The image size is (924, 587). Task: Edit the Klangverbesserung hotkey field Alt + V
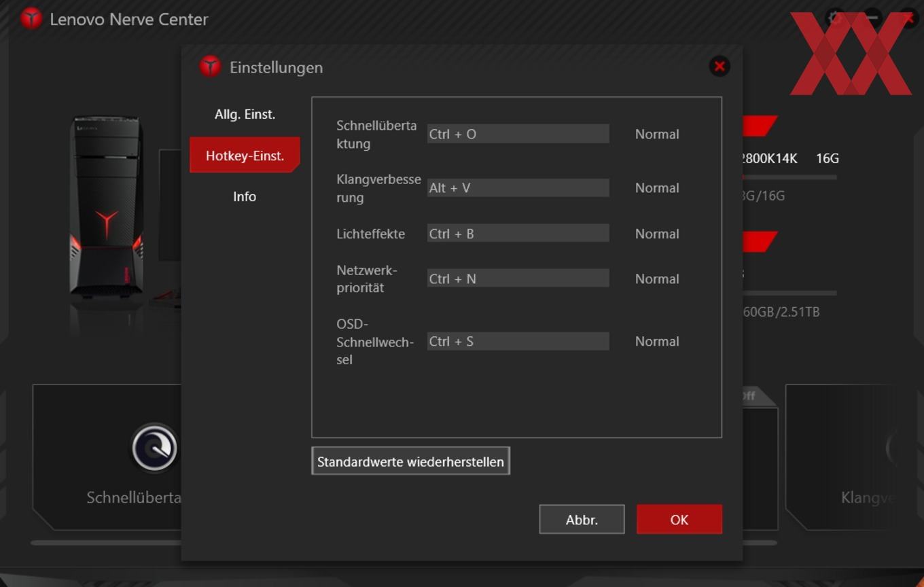(518, 188)
